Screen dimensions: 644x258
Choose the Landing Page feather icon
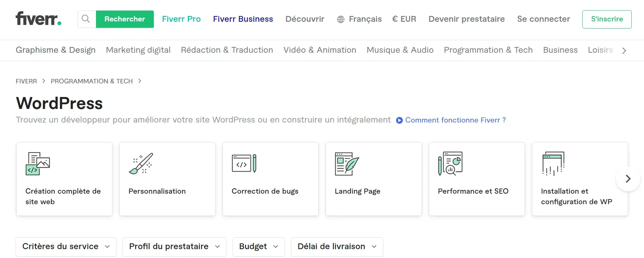coord(347,164)
